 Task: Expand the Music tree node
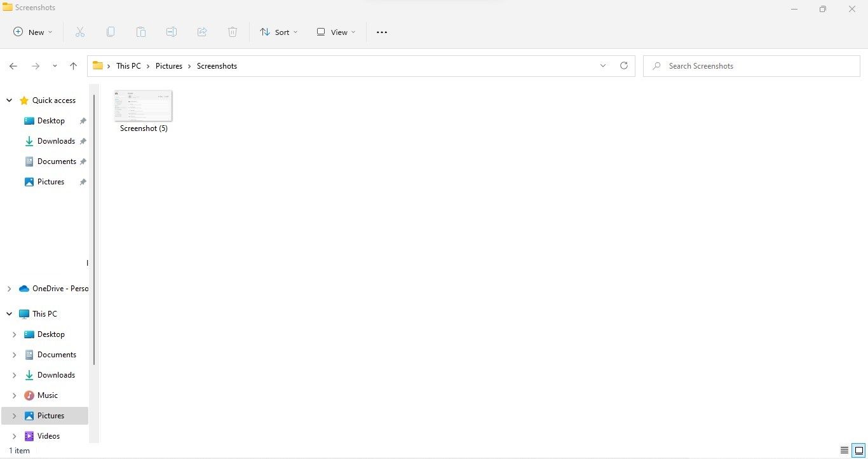tap(14, 395)
